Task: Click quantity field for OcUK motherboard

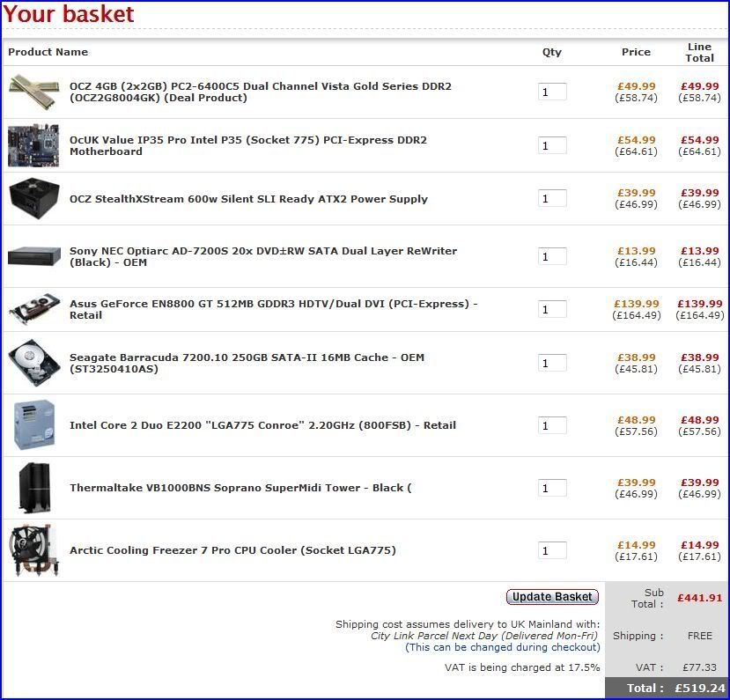Action: (552, 145)
